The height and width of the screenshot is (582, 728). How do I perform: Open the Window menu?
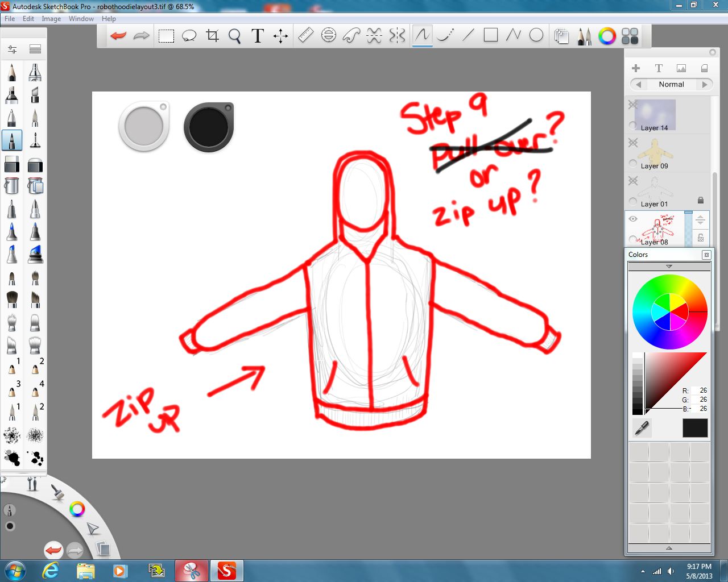click(x=81, y=19)
